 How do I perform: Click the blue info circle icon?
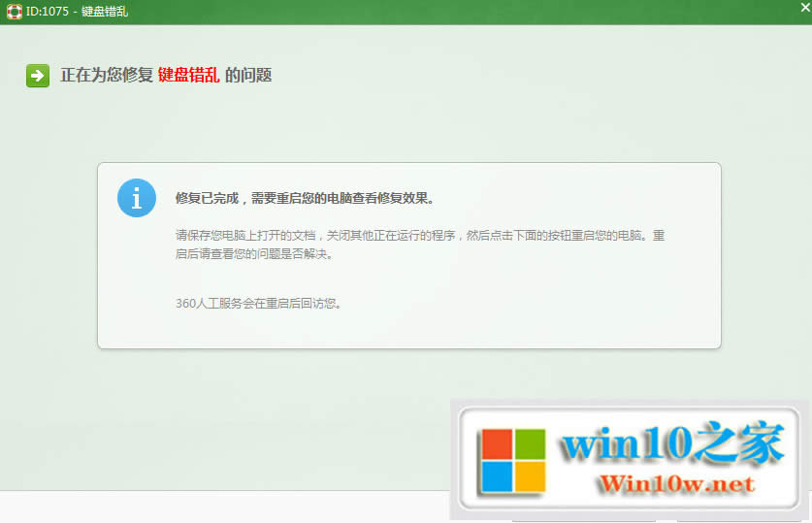(137, 198)
